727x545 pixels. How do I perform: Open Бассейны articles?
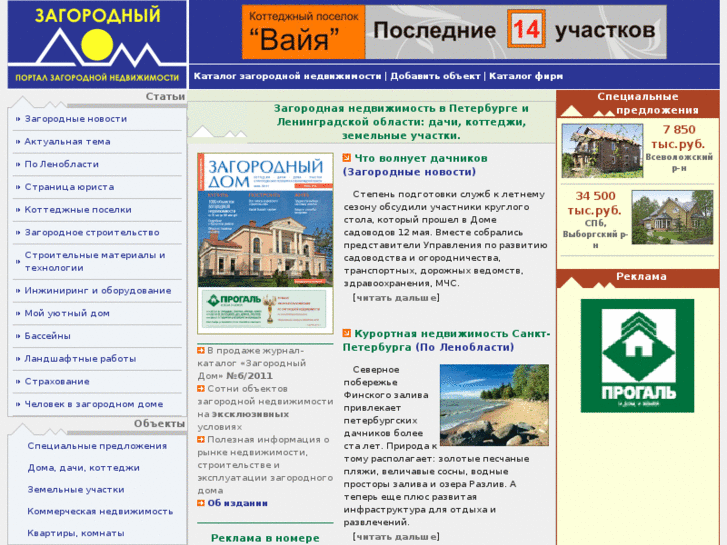[47, 336]
